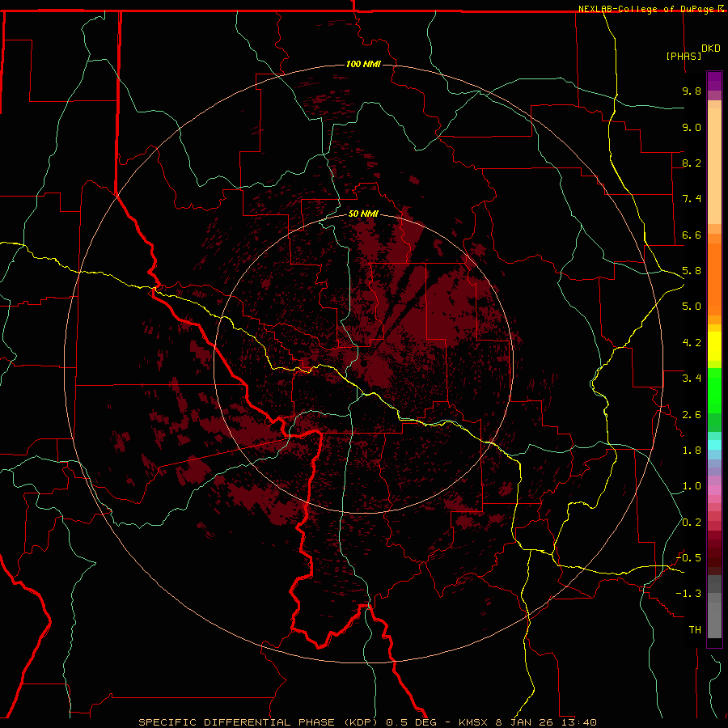
Task: Click the -0.5 scale value
Action: [x=688, y=558]
